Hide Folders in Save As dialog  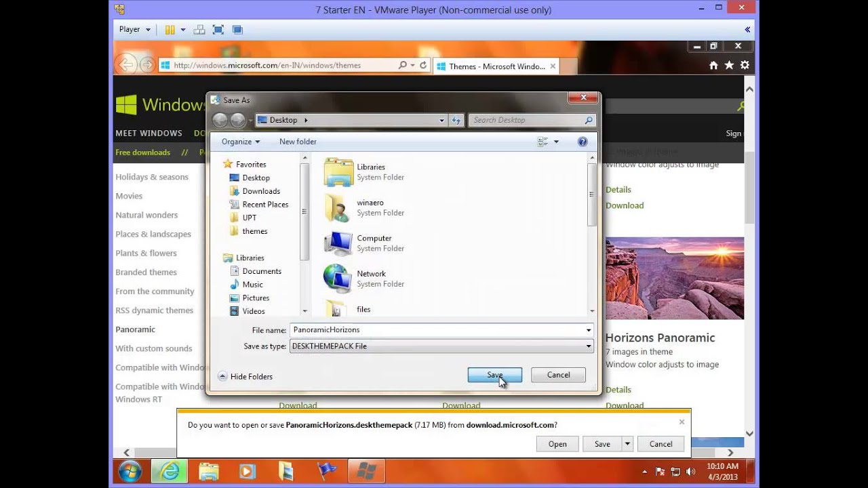(245, 376)
